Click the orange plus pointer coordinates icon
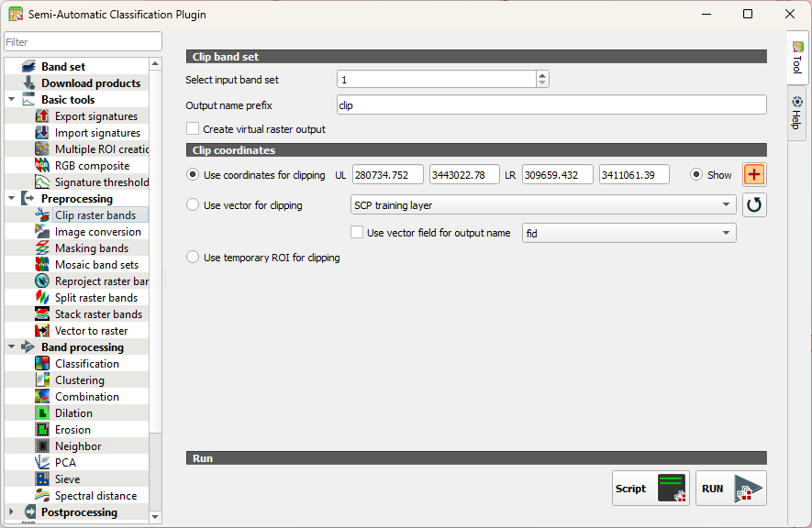Image resolution: width=812 pixels, height=528 pixels. [x=754, y=175]
